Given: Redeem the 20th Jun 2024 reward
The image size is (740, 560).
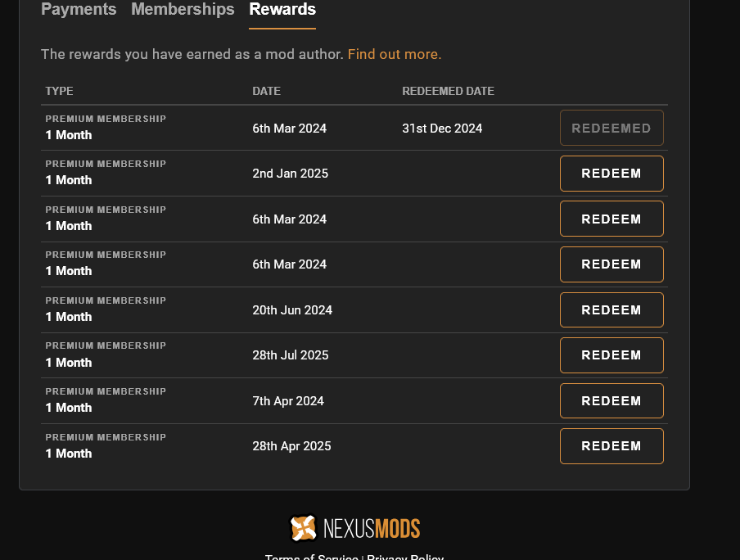Looking at the screenshot, I should click(611, 309).
